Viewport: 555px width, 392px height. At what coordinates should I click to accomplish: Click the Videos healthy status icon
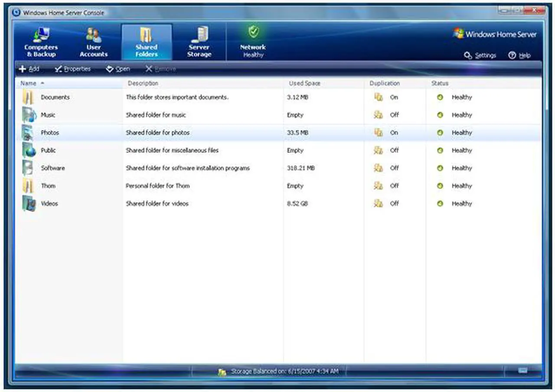(x=440, y=204)
